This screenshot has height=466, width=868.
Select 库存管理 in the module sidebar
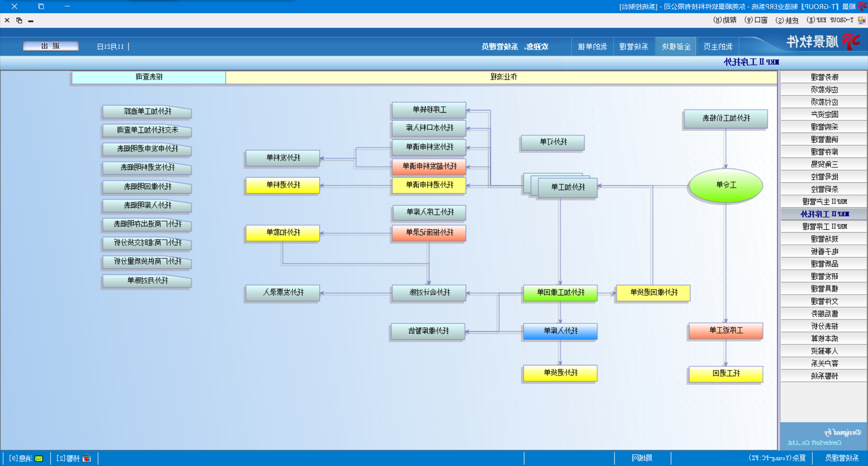point(824,152)
